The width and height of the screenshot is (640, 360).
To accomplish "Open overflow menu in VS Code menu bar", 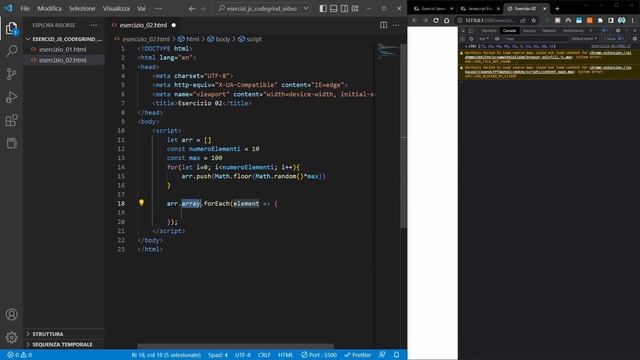I will [x=158, y=8].
